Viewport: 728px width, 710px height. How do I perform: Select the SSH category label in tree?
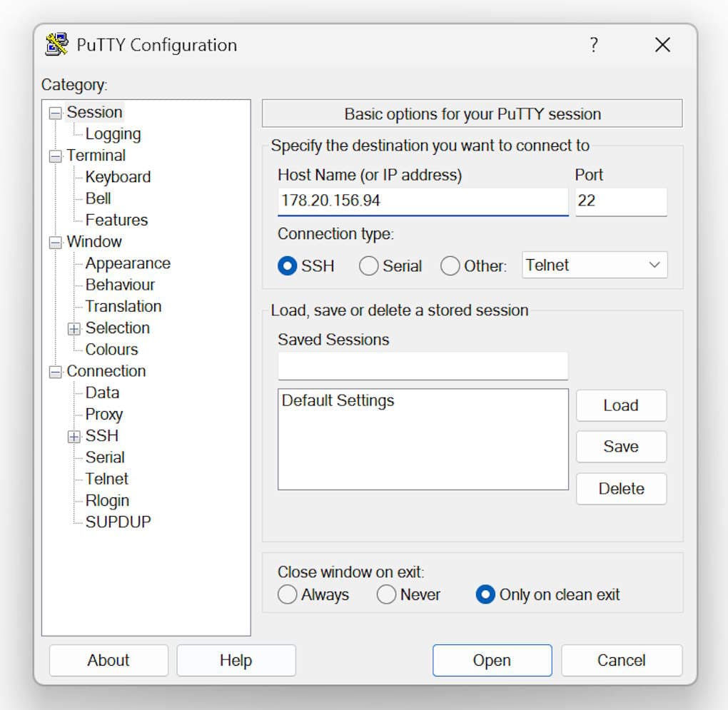[101, 435]
